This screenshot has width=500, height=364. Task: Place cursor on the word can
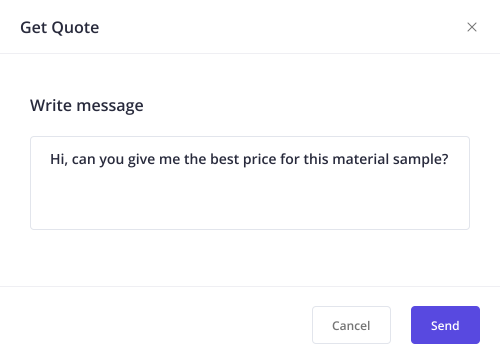[83, 160]
